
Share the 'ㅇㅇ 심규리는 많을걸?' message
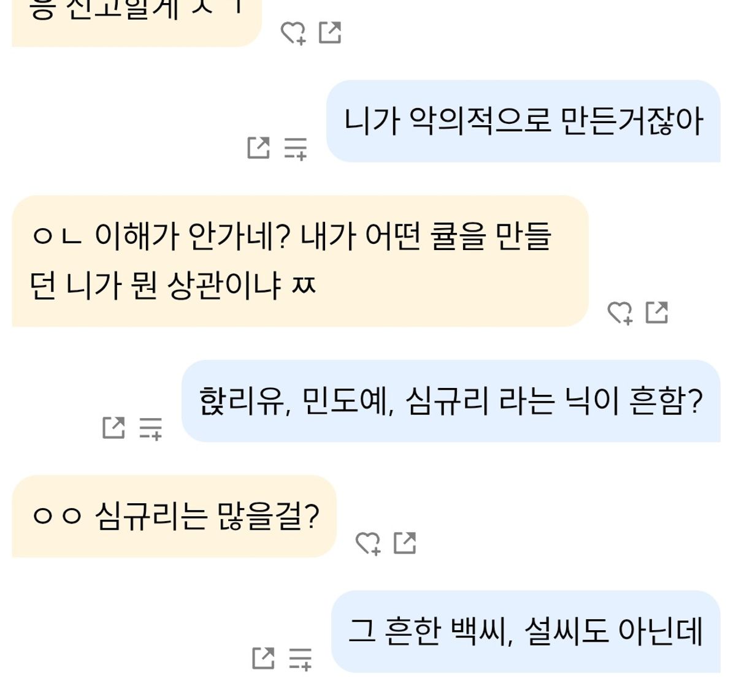tap(405, 543)
